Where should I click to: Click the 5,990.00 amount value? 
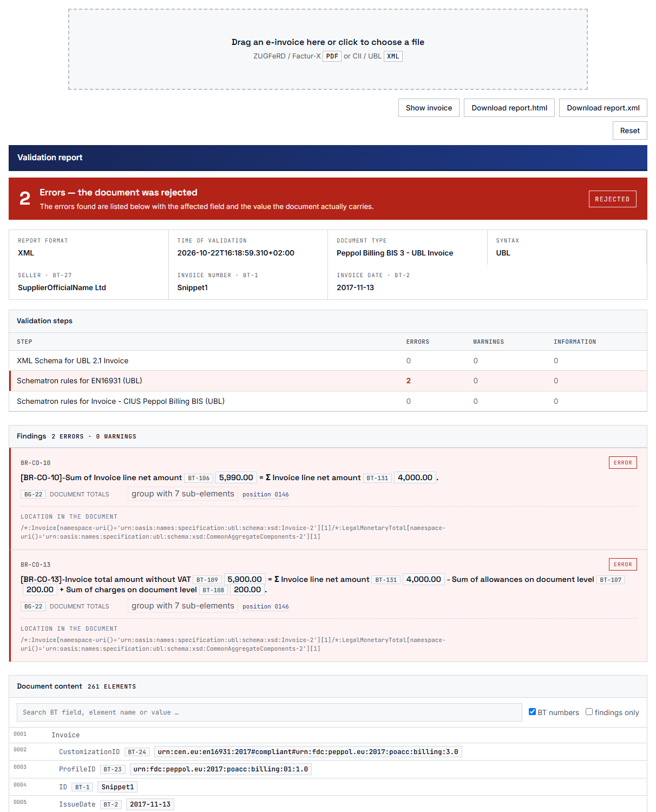tap(236, 477)
